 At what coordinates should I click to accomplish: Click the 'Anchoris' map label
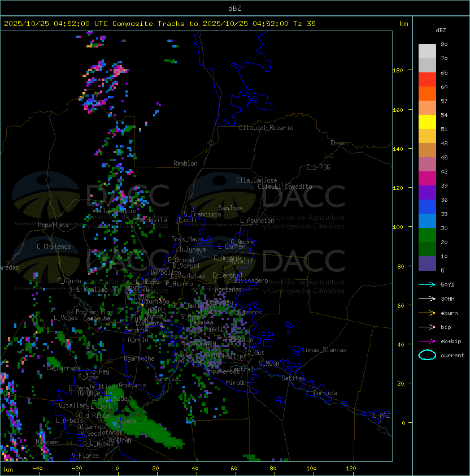132,385
